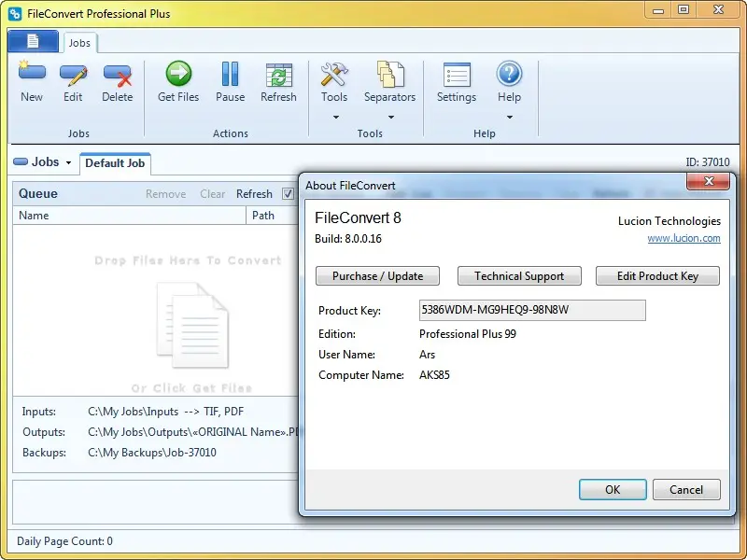
Task: Toggle the checkbox next to queue Refresh
Action: [x=288, y=194]
